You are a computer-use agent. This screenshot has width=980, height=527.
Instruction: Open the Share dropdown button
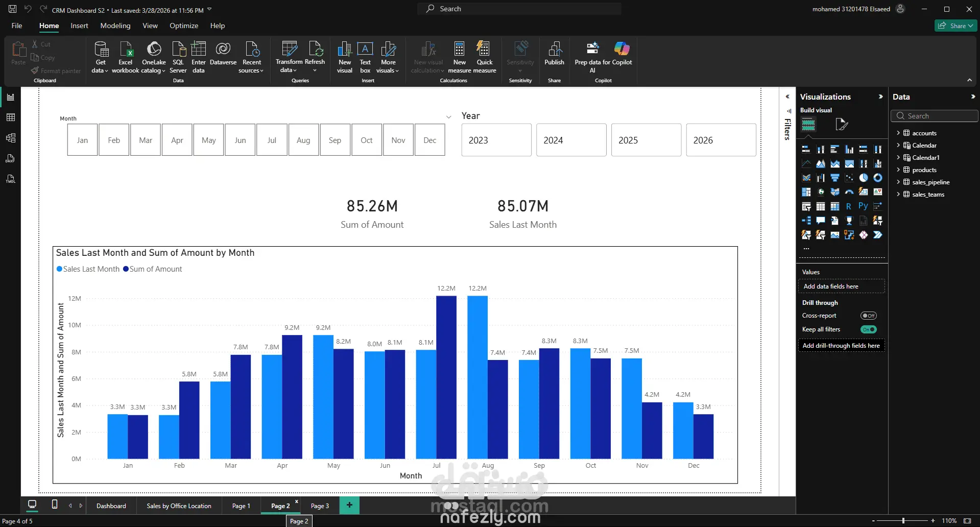[955, 26]
